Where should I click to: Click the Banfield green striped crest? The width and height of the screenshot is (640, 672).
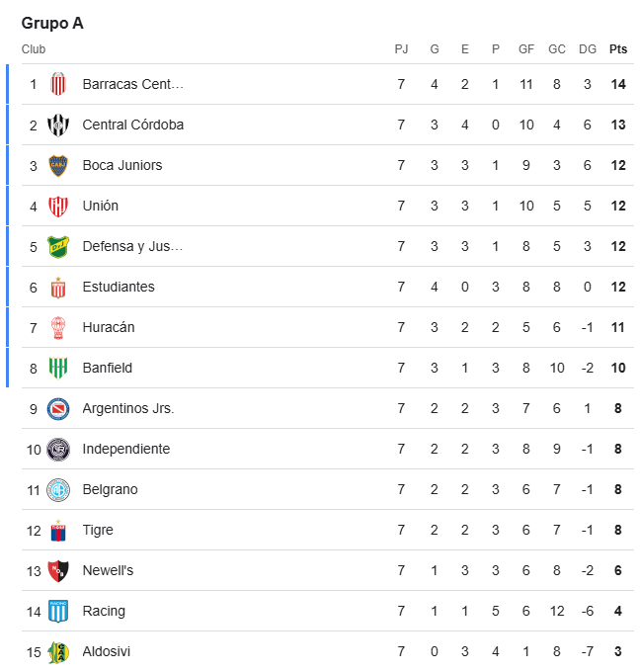coord(58,369)
